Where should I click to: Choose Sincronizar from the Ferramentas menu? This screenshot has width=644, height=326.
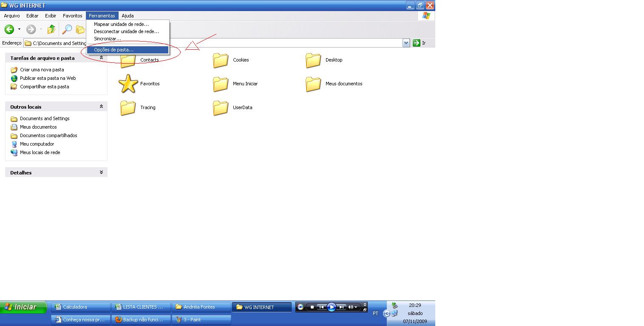point(128,39)
